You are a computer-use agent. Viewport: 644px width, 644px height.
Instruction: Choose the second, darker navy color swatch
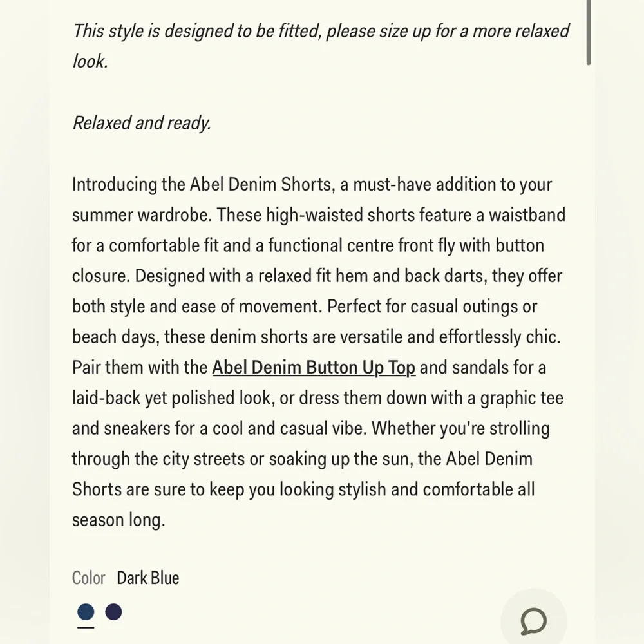click(x=114, y=612)
